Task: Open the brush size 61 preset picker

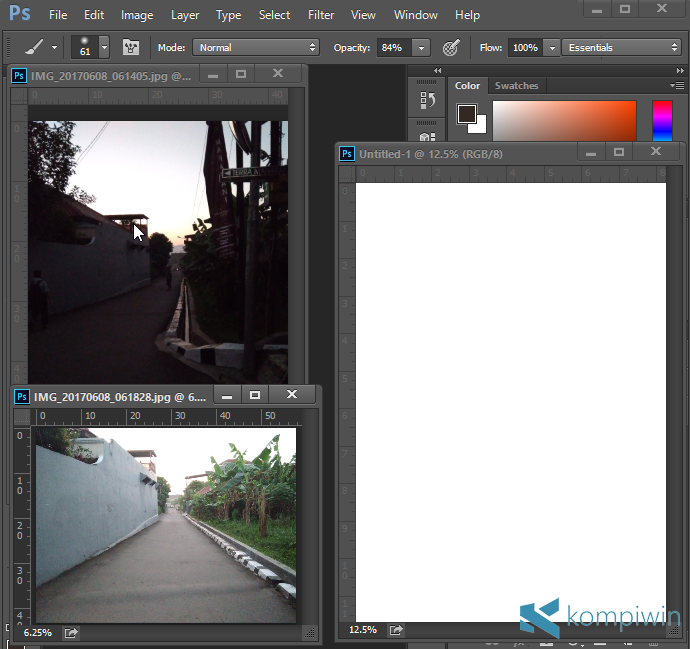Action: (x=104, y=47)
